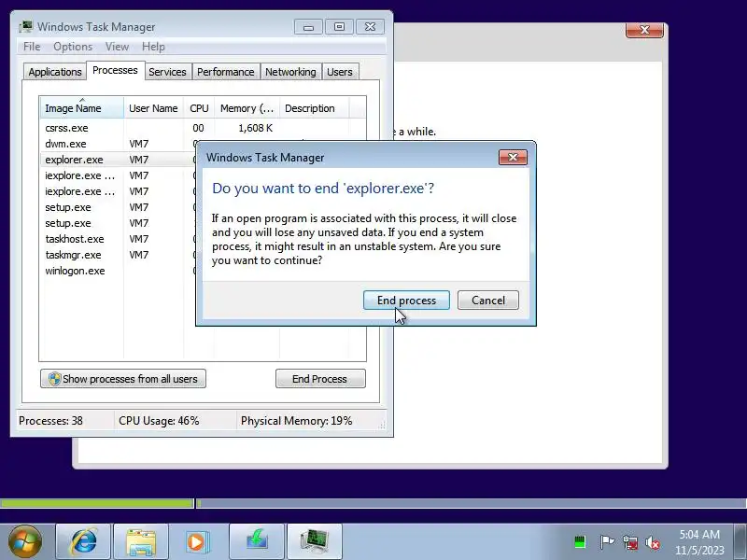Click the network tray icon
Image resolution: width=747 pixels, height=560 pixels.
[630, 542]
